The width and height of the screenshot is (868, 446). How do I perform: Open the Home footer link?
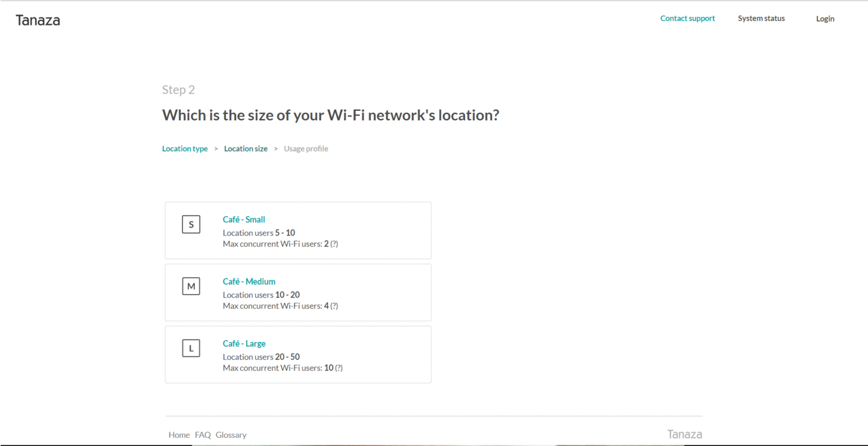[x=179, y=435]
